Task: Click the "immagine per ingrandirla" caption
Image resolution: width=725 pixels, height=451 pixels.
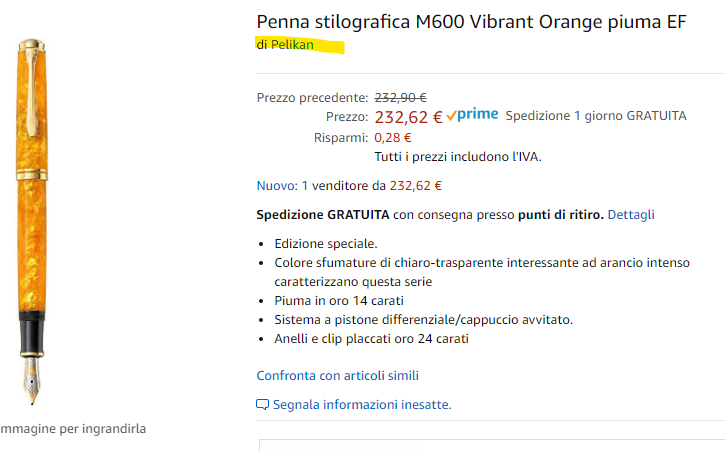Action: coord(72,429)
